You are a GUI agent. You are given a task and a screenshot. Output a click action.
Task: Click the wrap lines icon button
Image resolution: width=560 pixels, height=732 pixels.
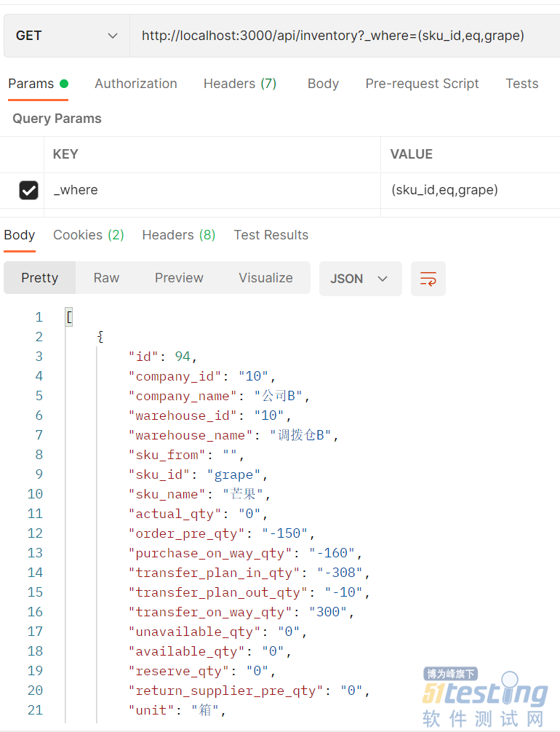point(428,279)
